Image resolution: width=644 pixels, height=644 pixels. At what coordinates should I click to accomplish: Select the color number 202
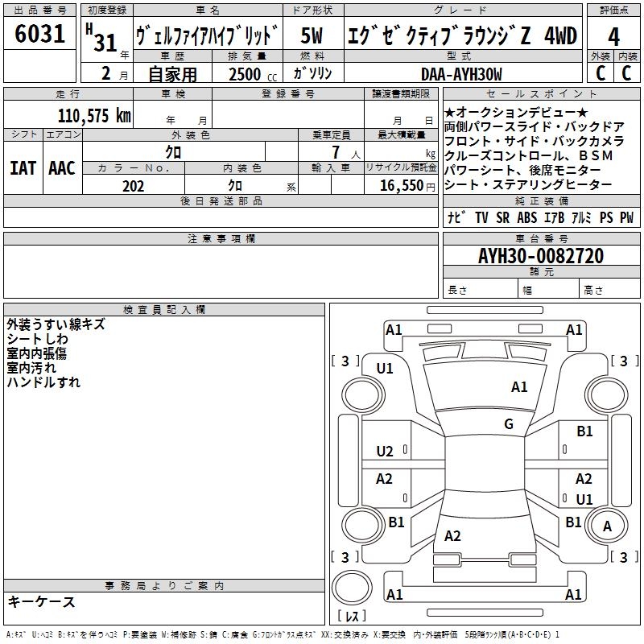[x=134, y=186]
